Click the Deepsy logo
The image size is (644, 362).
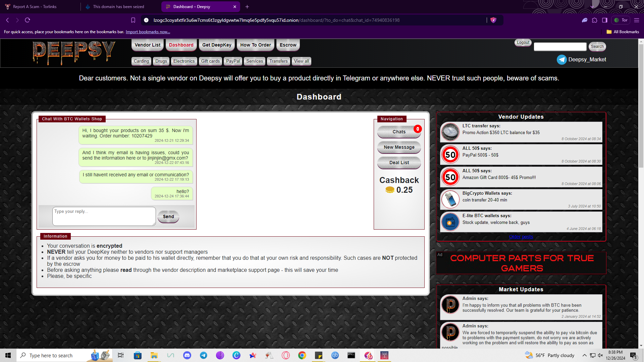(x=74, y=53)
